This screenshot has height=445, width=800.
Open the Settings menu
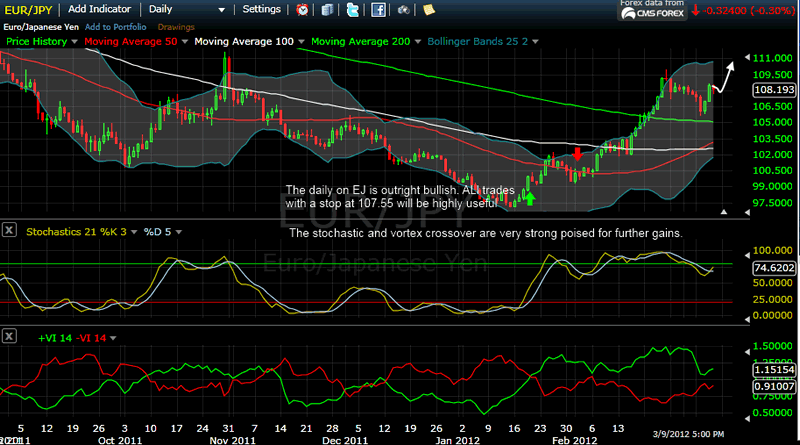click(x=262, y=9)
